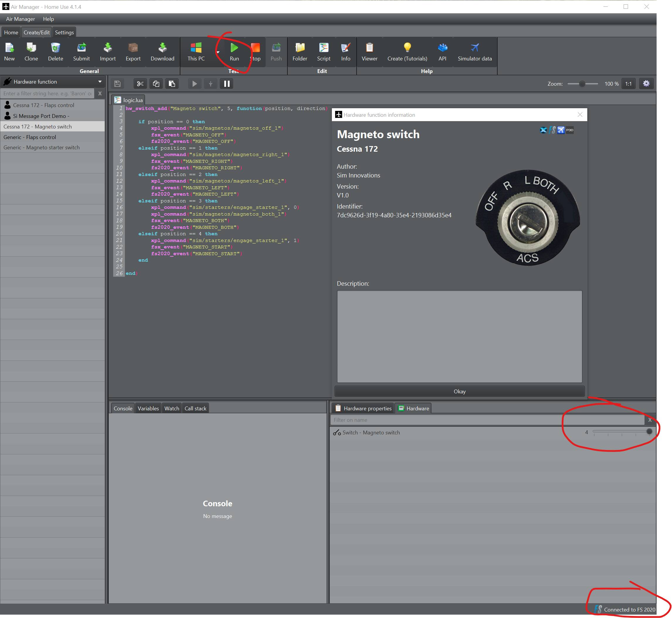Close the Hardware function information dialog

580,115
